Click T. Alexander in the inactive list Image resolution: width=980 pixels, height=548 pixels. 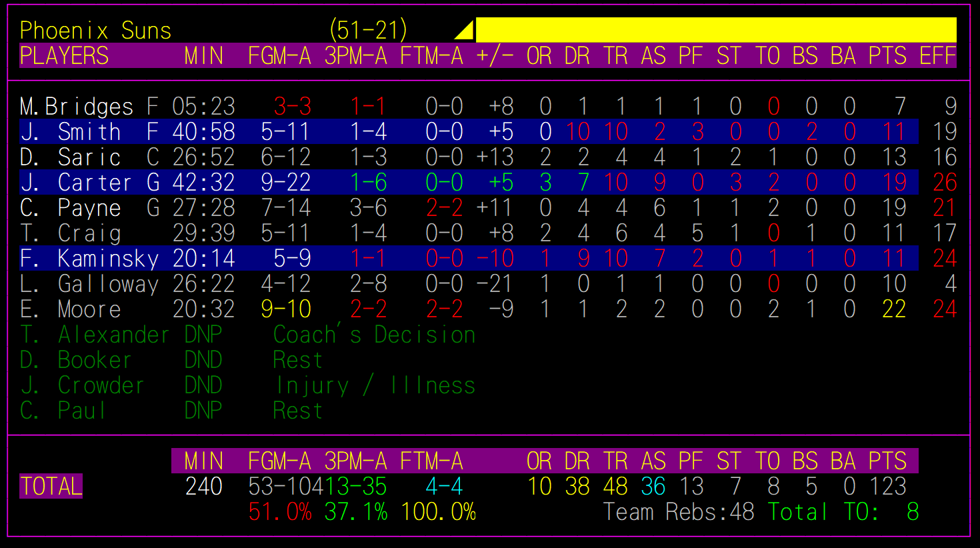[x=95, y=335]
